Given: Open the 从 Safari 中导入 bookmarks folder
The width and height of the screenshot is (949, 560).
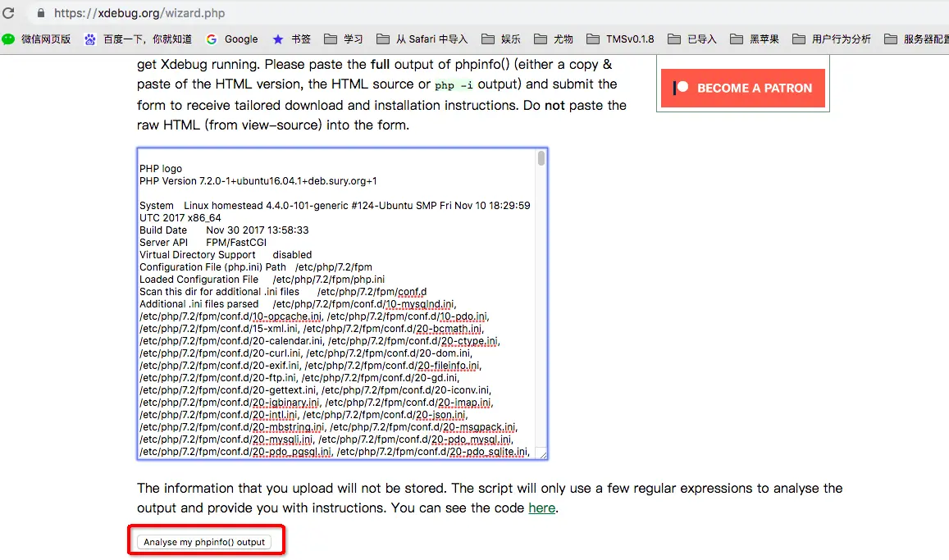Looking at the screenshot, I should 422,39.
